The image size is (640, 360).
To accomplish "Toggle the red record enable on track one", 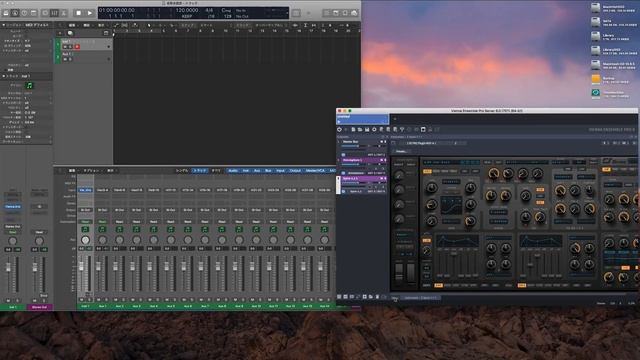I will point(77,47).
